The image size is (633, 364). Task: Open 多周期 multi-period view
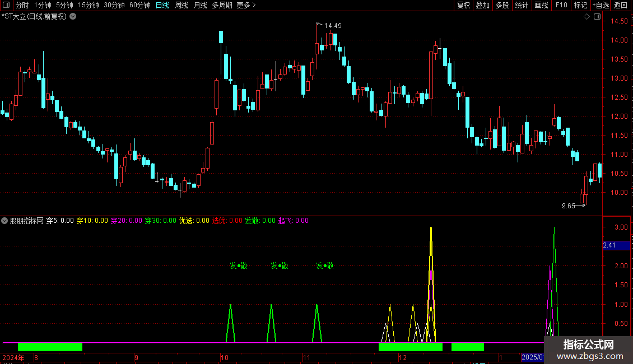point(222,5)
